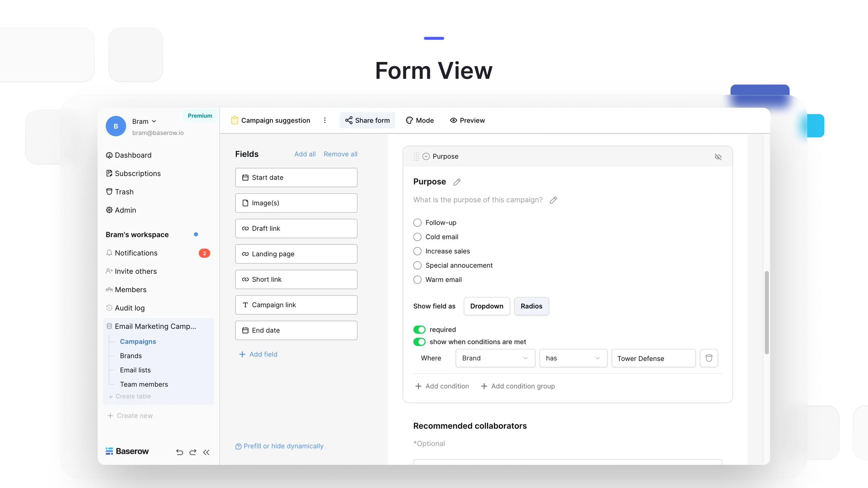Open the Brand field dropdown in condition

pyautogui.click(x=495, y=358)
